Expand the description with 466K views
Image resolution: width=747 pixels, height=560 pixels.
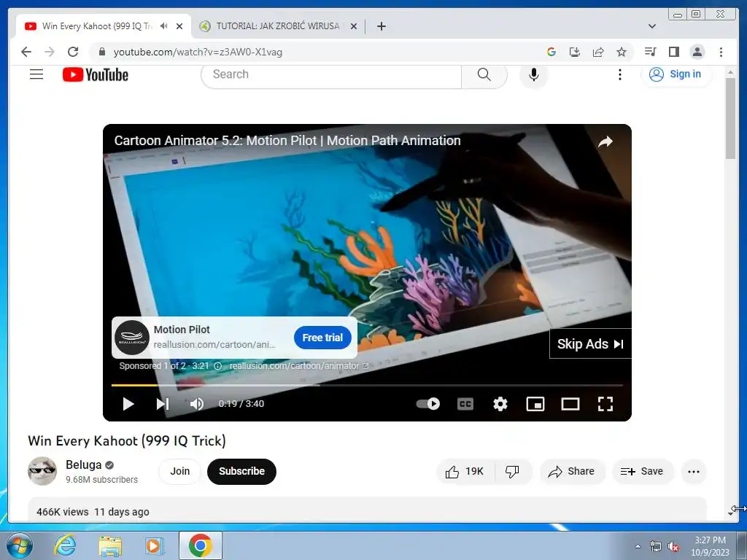367,510
